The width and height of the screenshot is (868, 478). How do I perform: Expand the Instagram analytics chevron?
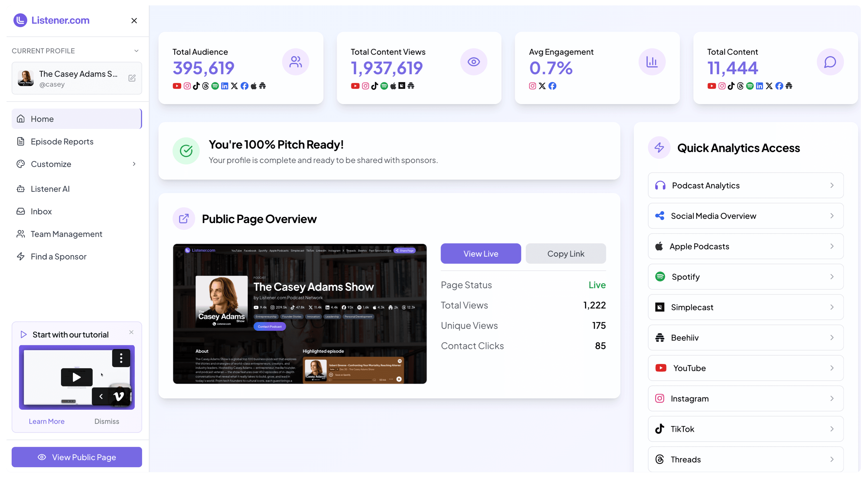832,399
